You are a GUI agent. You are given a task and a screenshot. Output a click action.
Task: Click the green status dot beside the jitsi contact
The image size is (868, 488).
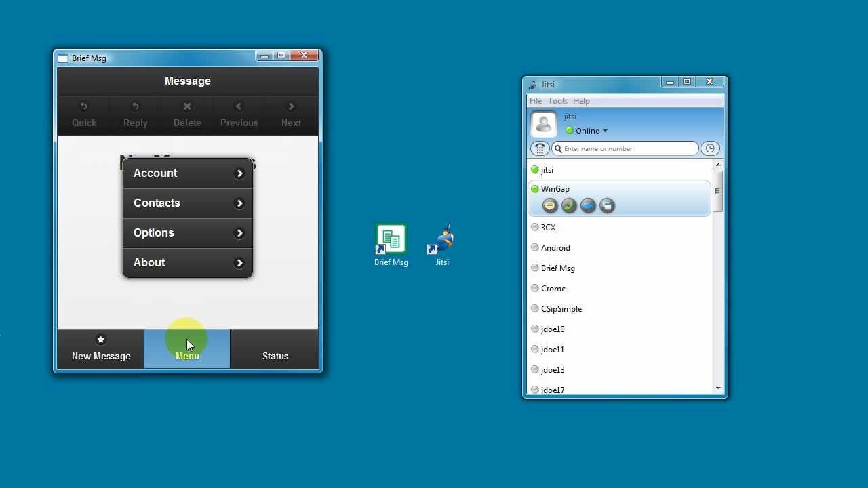535,170
